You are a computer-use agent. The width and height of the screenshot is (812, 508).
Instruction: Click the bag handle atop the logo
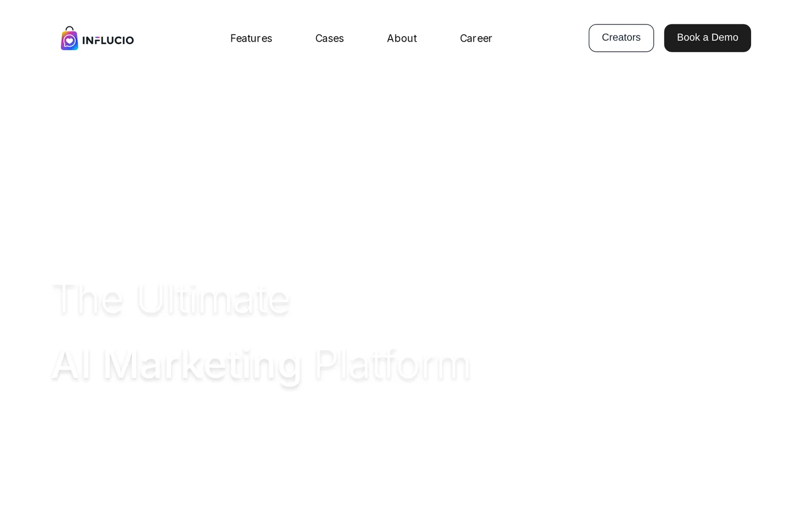click(x=70, y=29)
